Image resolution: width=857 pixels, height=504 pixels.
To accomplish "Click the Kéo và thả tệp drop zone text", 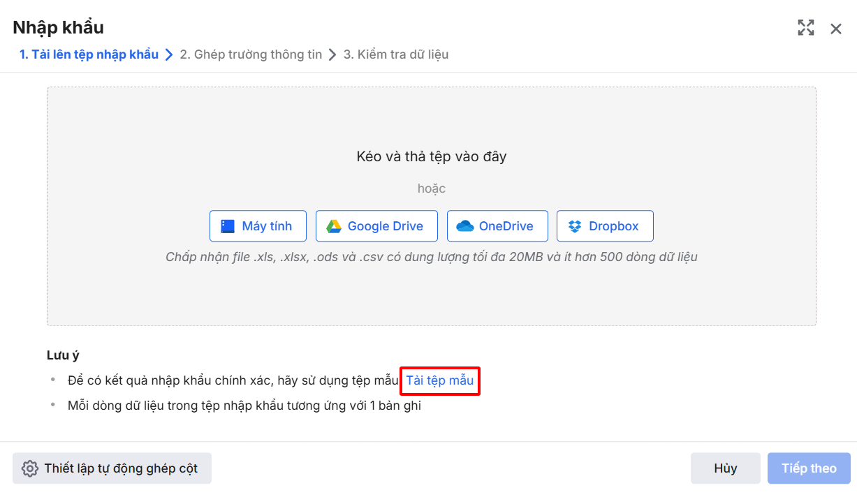I will coord(431,156).
